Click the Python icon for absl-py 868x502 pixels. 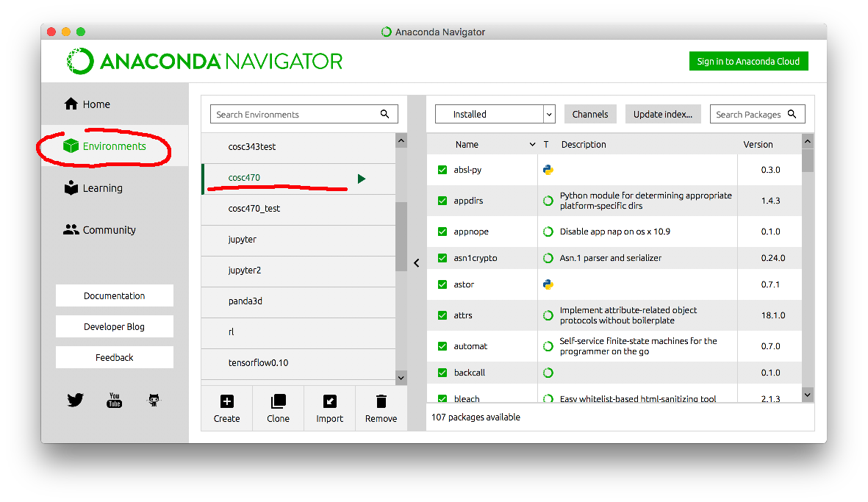548,170
